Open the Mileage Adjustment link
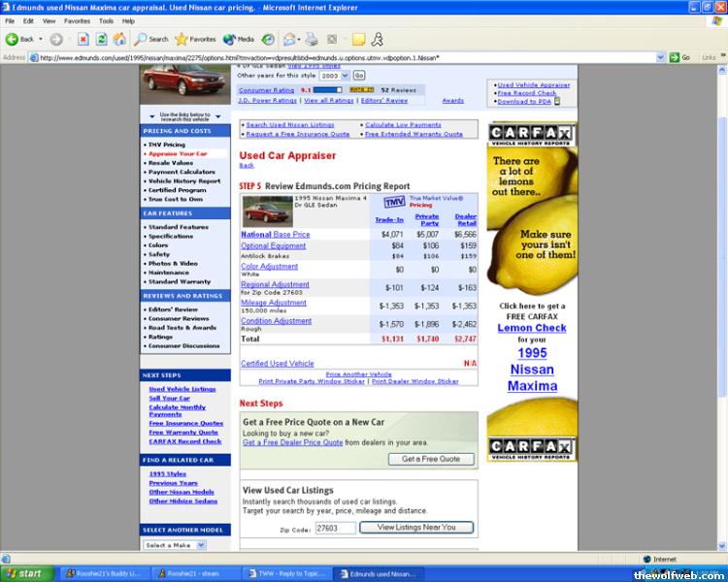The image size is (728, 582). (274, 303)
